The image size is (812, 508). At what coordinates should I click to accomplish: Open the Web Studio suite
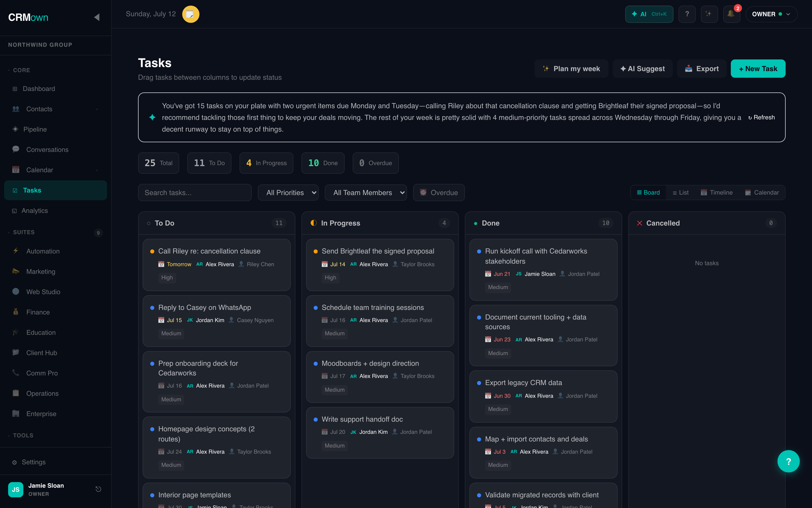point(56,292)
